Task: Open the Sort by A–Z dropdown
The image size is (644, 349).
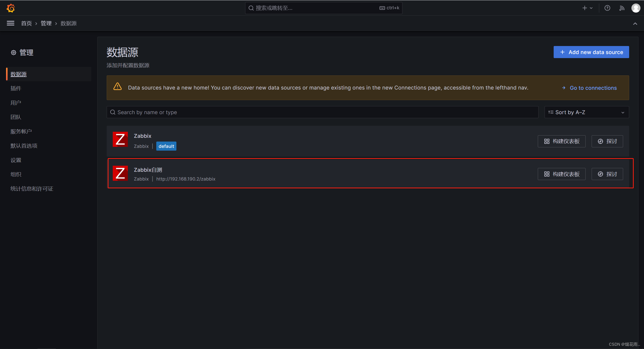Action: tap(586, 112)
